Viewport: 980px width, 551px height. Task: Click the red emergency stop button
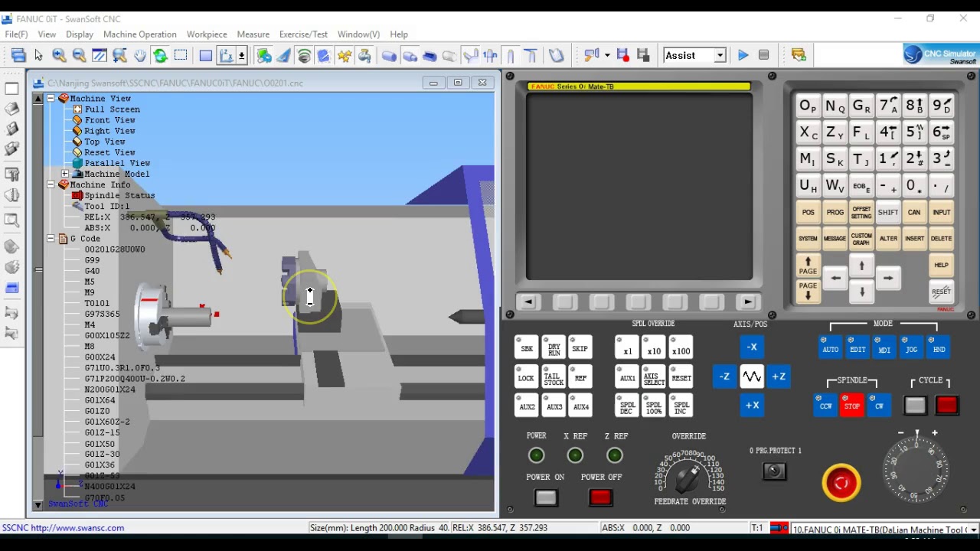[x=841, y=482]
